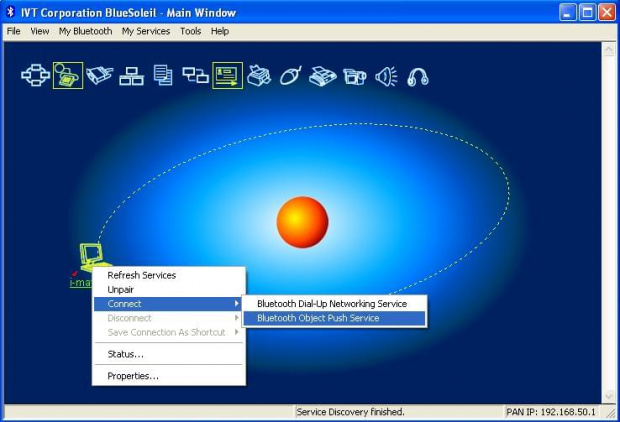This screenshot has width=620, height=422.
Task: Click the "Service Discovery finished." status text
Action: click(x=350, y=412)
